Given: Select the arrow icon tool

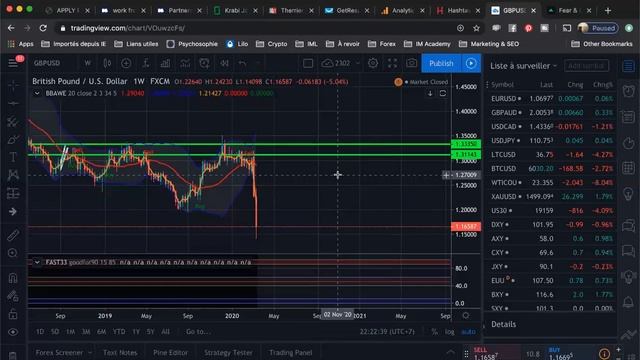Looking at the screenshot, I should pyautogui.click(x=13, y=211).
